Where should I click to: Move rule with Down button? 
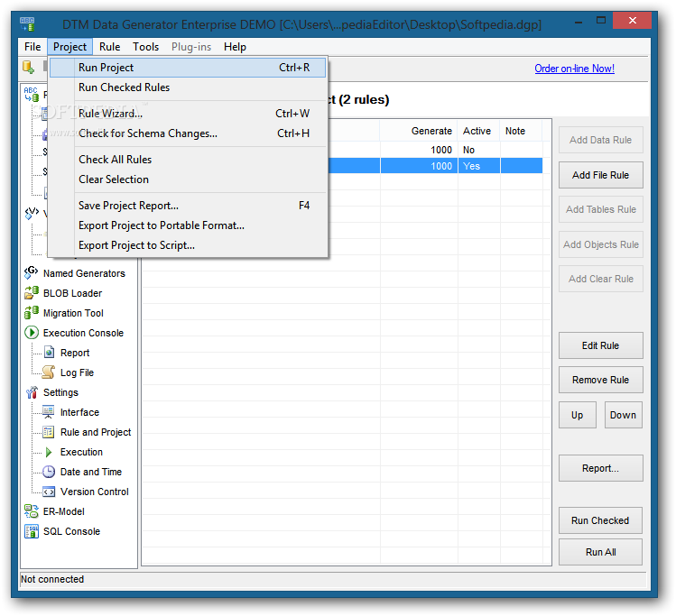tap(623, 415)
